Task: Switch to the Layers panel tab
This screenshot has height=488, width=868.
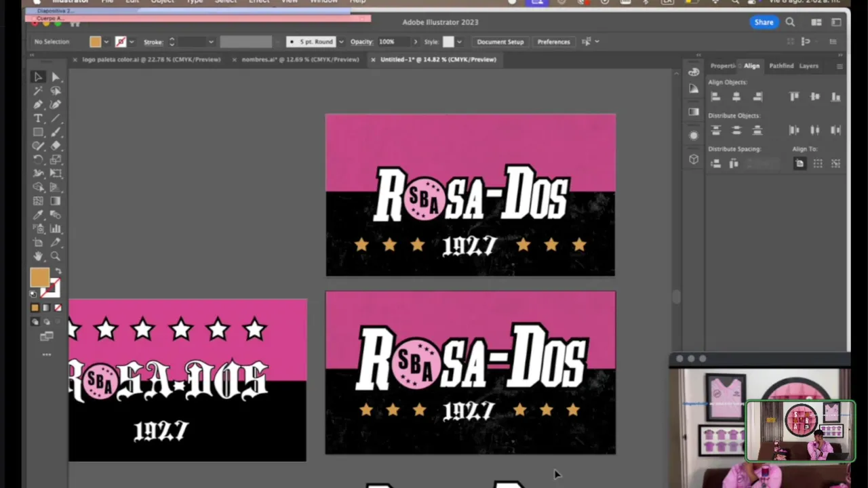Action: click(x=808, y=66)
